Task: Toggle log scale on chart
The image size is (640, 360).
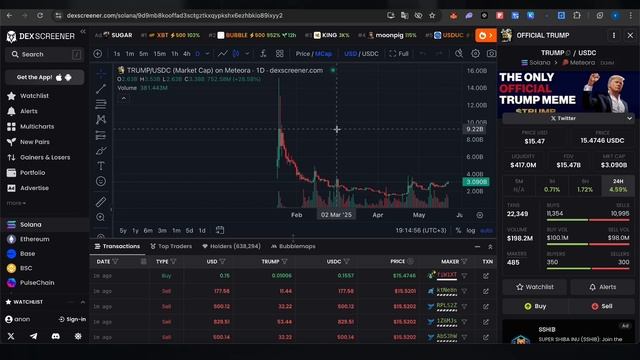Action: tap(471, 231)
